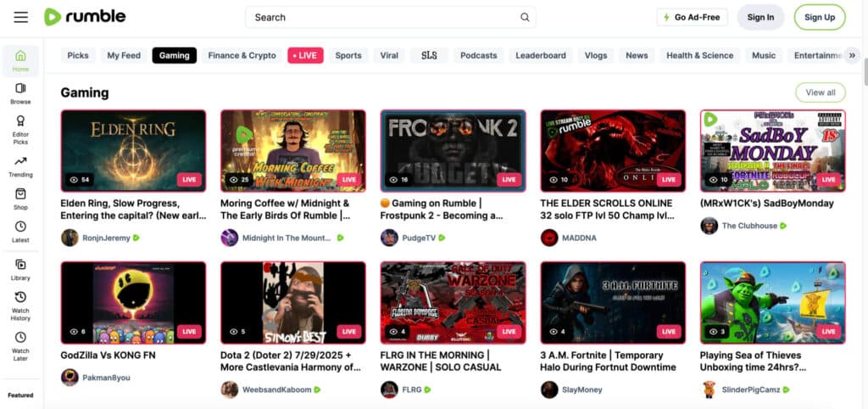Open Library in the sidebar
This screenshot has width=868, height=409.
[20, 270]
